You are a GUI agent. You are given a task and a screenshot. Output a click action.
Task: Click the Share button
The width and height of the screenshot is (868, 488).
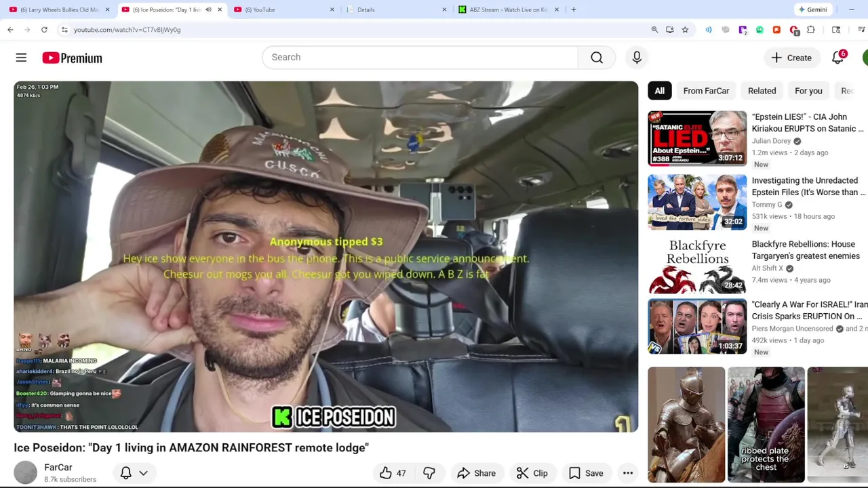(x=476, y=473)
